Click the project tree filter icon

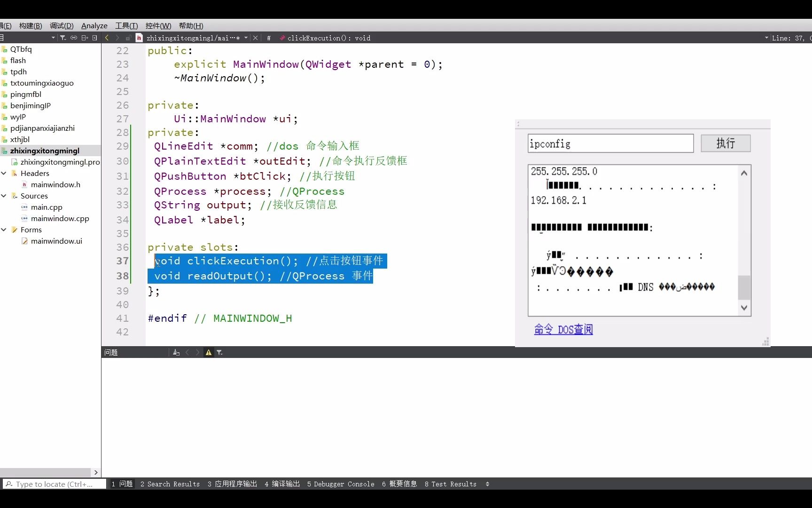point(63,38)
